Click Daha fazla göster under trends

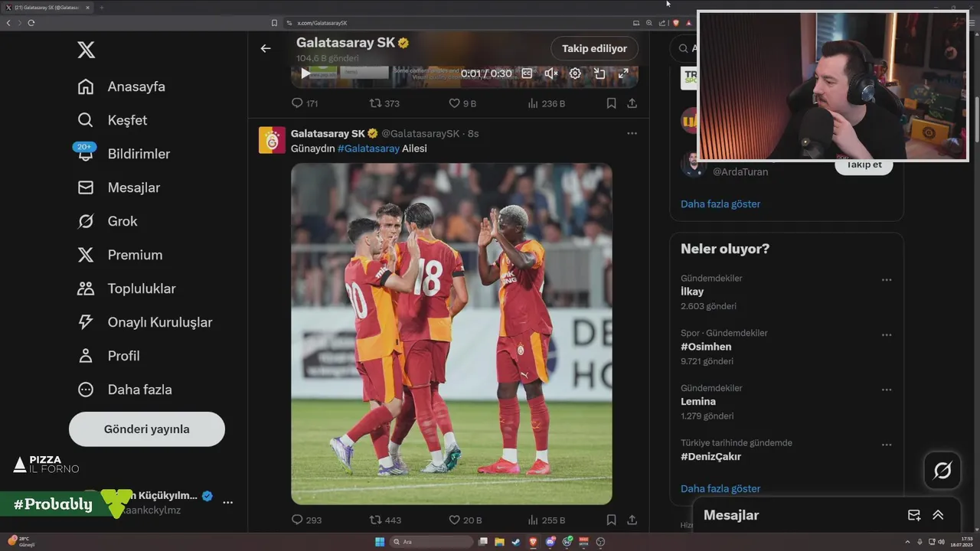(720, 489)
